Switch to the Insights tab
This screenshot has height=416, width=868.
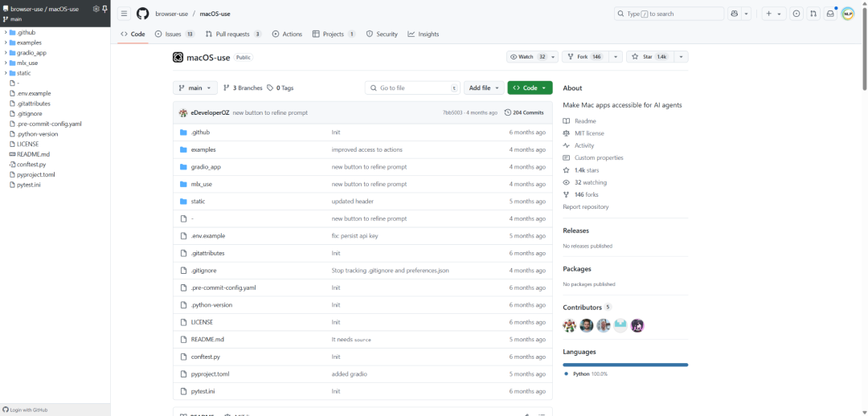point(424,35)
